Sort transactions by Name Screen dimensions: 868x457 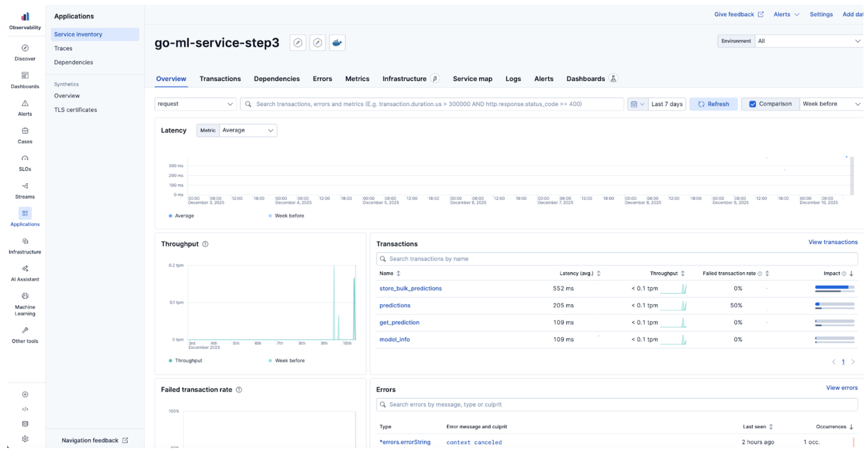click(x=390, y=274)
